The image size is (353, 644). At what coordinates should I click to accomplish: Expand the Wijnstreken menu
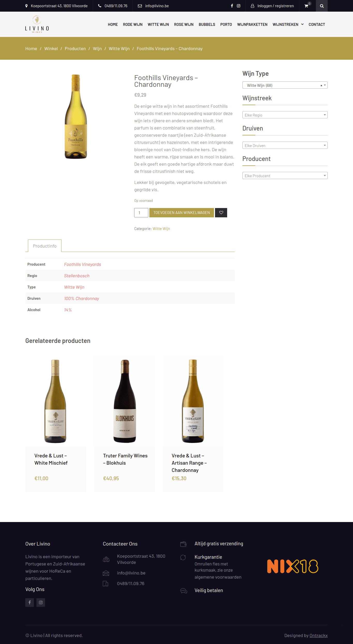click(288, 24)
